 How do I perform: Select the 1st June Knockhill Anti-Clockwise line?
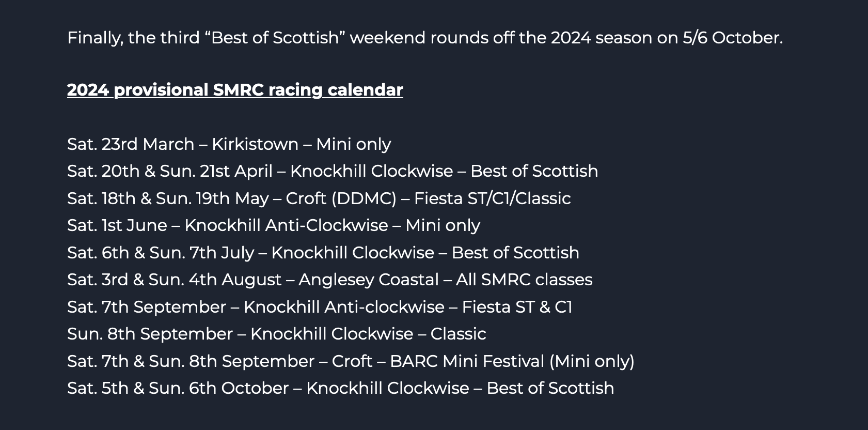tap(274, 225)
